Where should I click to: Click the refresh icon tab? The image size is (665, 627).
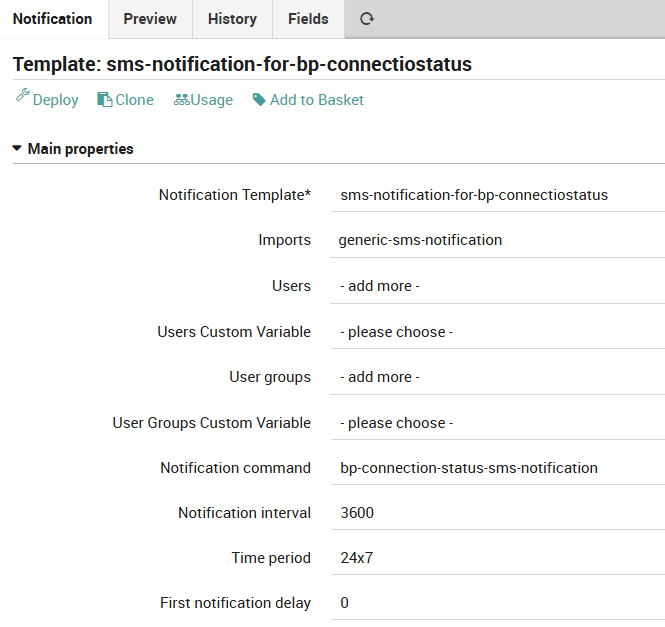point(367,19)
